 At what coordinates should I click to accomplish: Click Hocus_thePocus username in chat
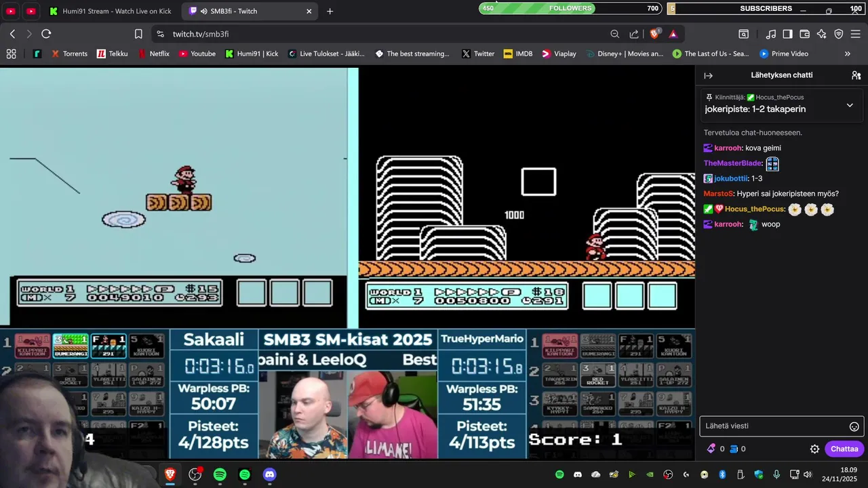coord(755,209)
